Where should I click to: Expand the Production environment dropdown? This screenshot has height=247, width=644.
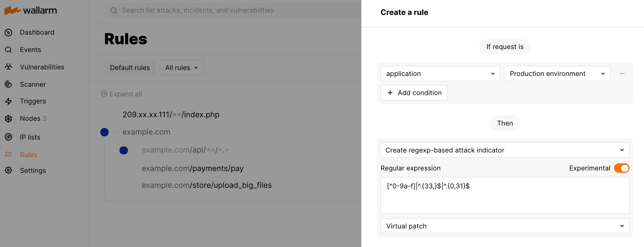coord(557,74)
